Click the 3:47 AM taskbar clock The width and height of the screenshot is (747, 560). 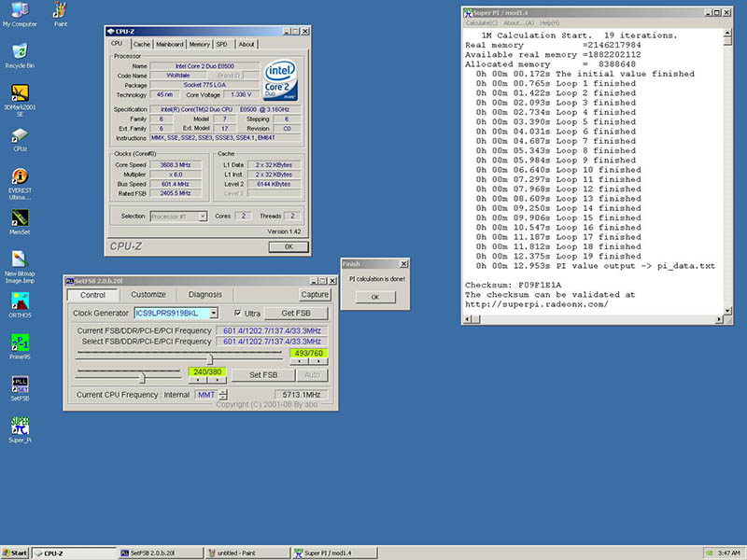729,553
